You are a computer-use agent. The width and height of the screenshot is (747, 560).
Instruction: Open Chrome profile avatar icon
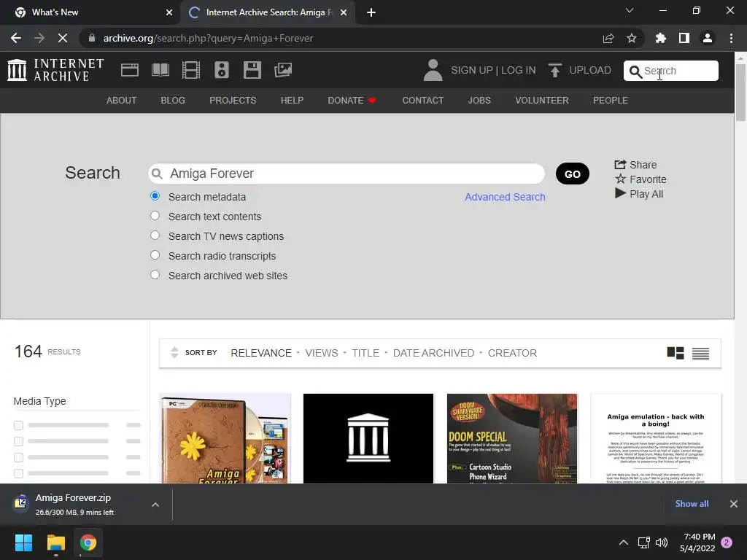[x=708, y=38]
